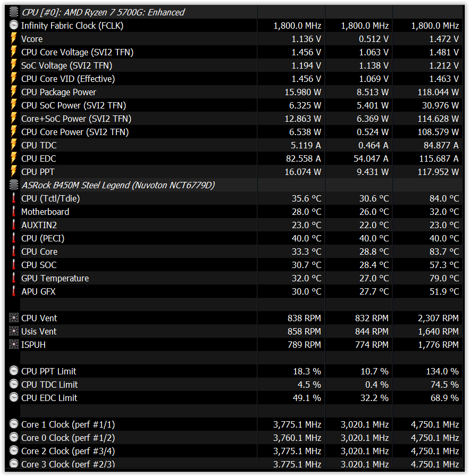Click the thermometer icon next to GPU Temperature
469x476 pixels.
click(x=14, y=278)
